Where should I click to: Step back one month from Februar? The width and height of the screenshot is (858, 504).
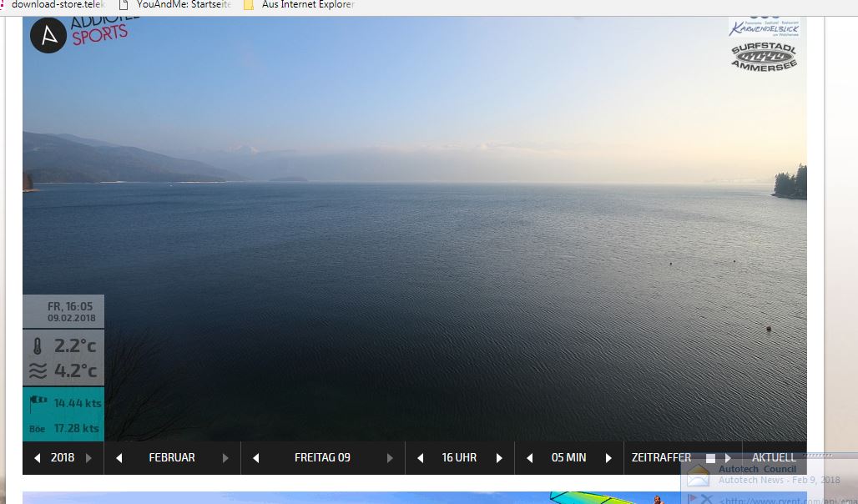(x=119, y=458)
